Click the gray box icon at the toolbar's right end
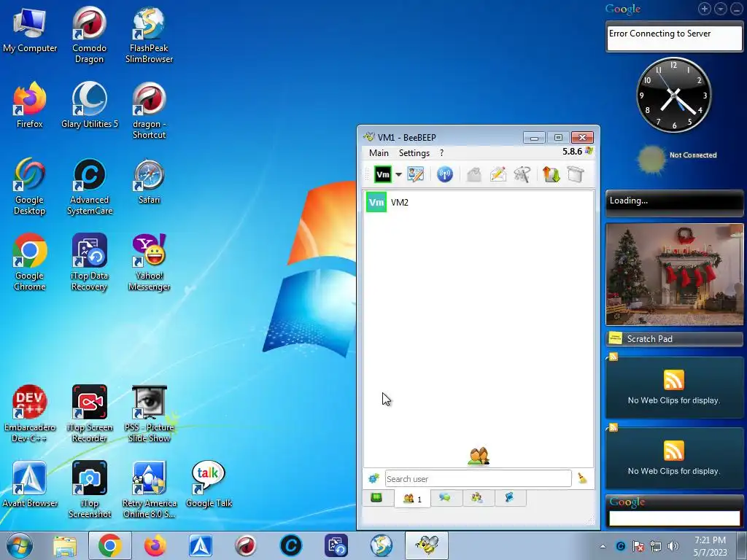747x560 pixels. point(576,174)
